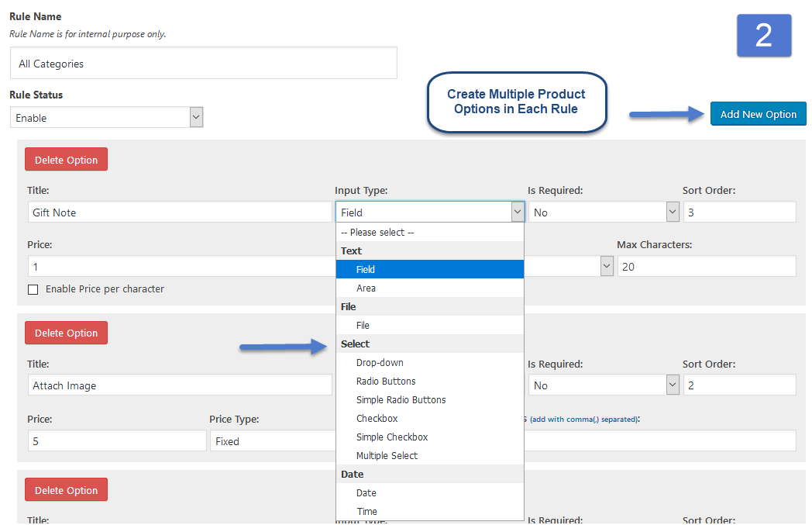Choose 'Simple Checkbox' input type
This screenshot has width=812, height=525.
(392, 437)
